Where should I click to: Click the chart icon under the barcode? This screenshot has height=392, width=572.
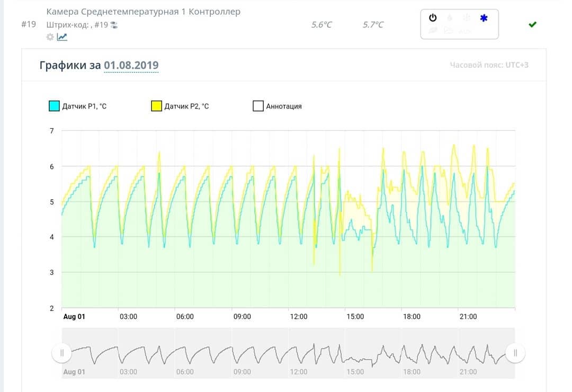pos(62,37)
